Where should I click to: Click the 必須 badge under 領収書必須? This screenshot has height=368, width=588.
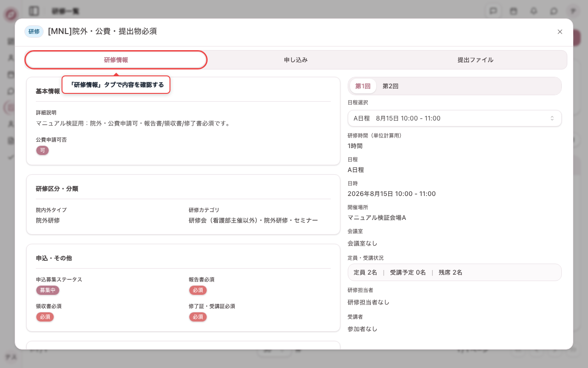(45, 317)
